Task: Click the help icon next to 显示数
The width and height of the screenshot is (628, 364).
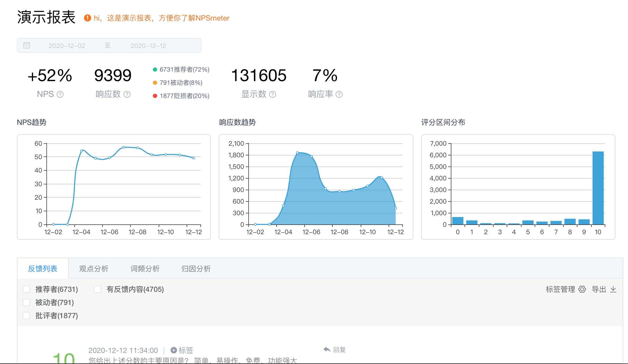Action: [x=273, y=94]
